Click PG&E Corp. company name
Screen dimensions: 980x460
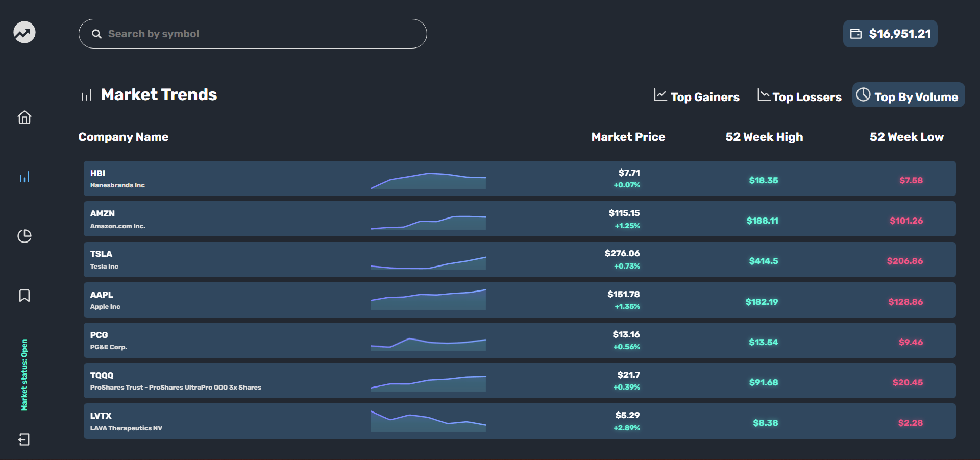click(x=109, y=347)
